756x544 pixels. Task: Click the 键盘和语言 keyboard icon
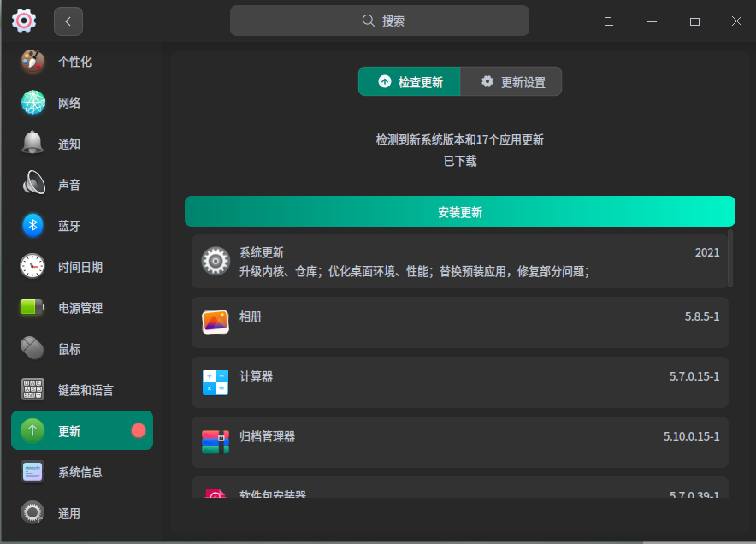tap(32, 389)
